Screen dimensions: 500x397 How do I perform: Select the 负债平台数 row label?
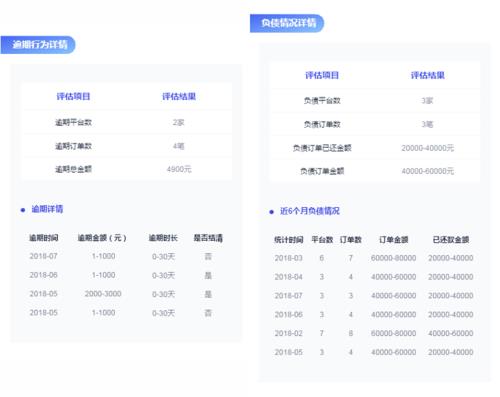(322, 101)
